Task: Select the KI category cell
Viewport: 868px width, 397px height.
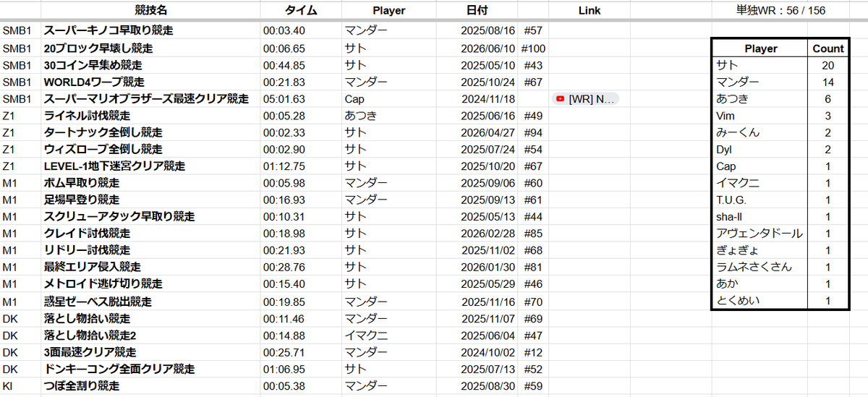Action: click(x=20, y=386)
